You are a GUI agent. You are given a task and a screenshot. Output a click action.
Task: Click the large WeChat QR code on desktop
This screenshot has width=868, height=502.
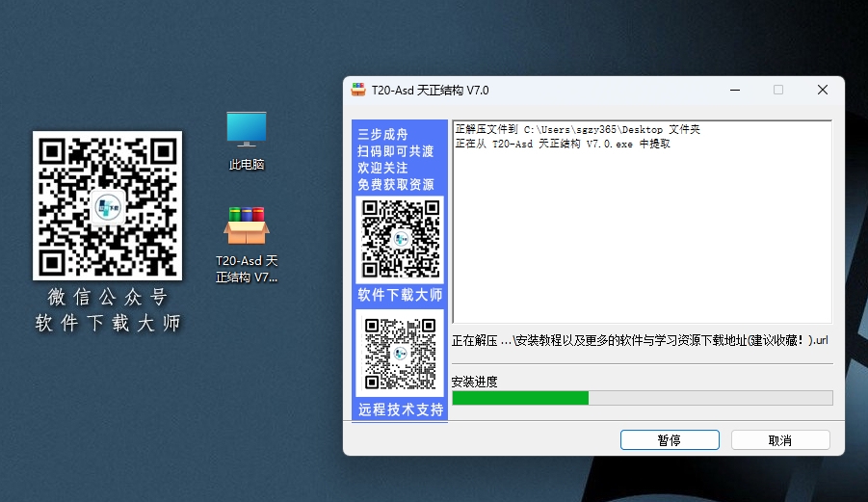click(107, 205)
